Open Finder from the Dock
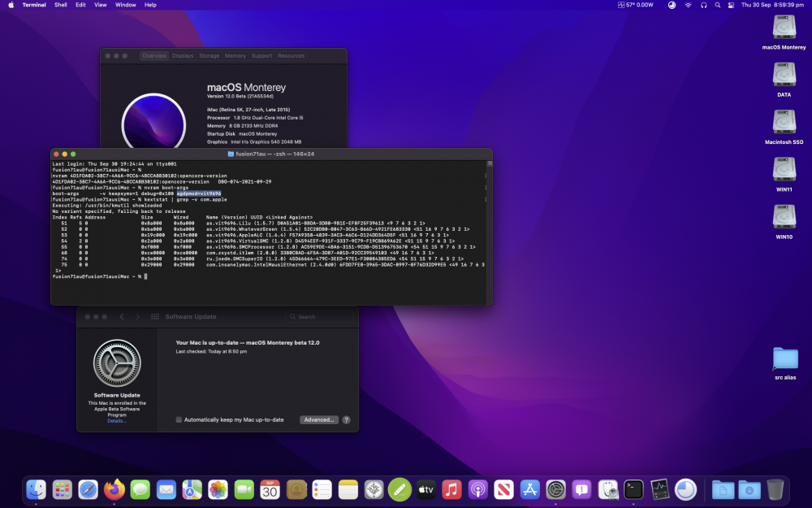 [x=37, y=489]
